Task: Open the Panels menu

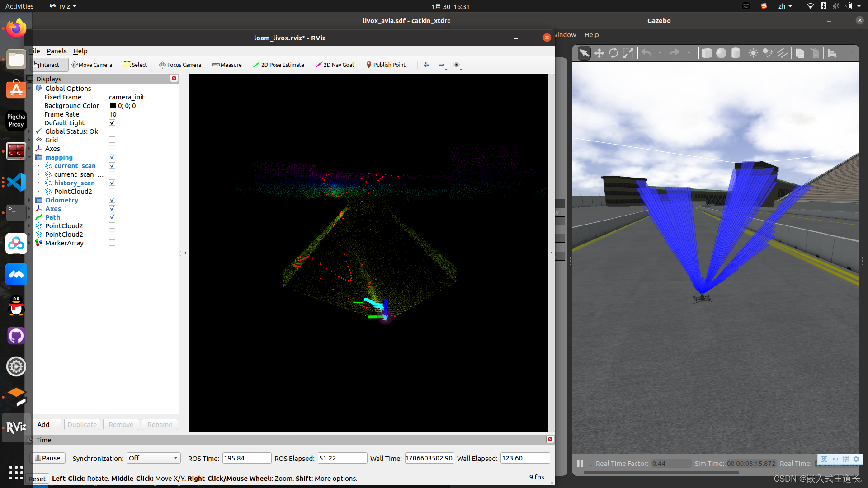Action: (56, 51)
